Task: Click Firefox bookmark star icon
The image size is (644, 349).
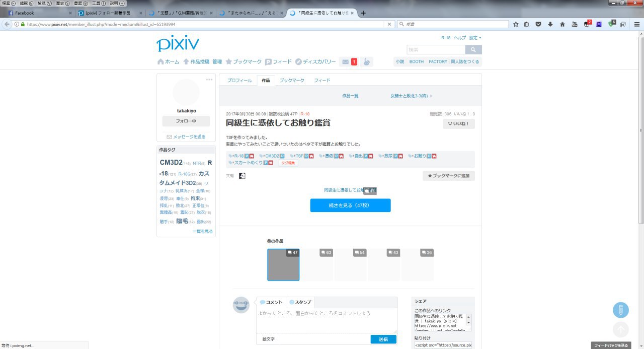Action: click(x=516, y=24)
